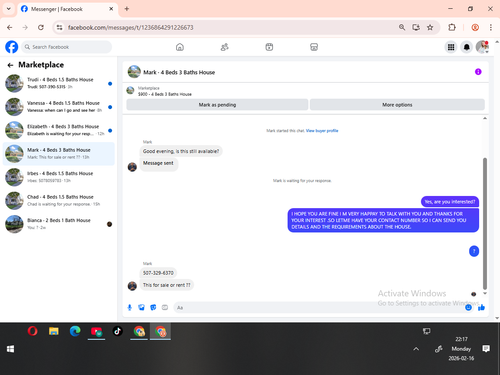Go back in browser history
Screen dimensions: 500x375
tap(10, 27)
